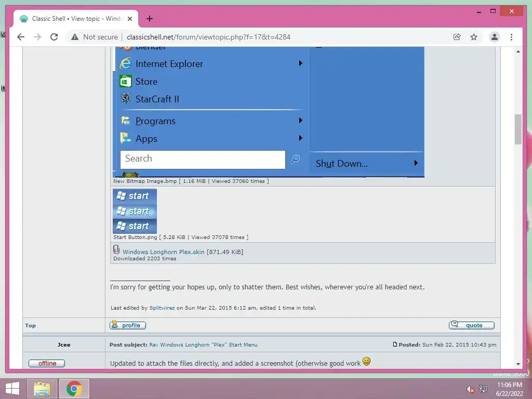
Task: Click the small post icon beside Posted
Action: pyautogui.click(x=395, y=344)
